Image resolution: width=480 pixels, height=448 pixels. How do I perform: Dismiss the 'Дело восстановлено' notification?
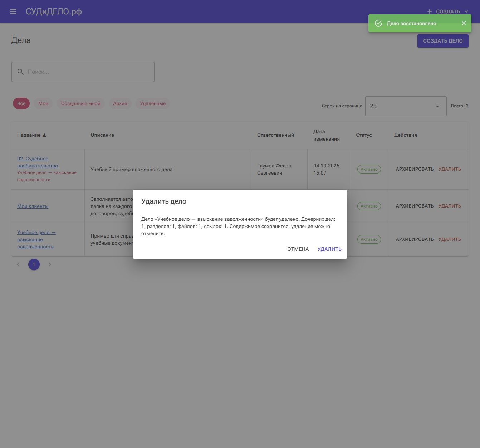point(464,23)
